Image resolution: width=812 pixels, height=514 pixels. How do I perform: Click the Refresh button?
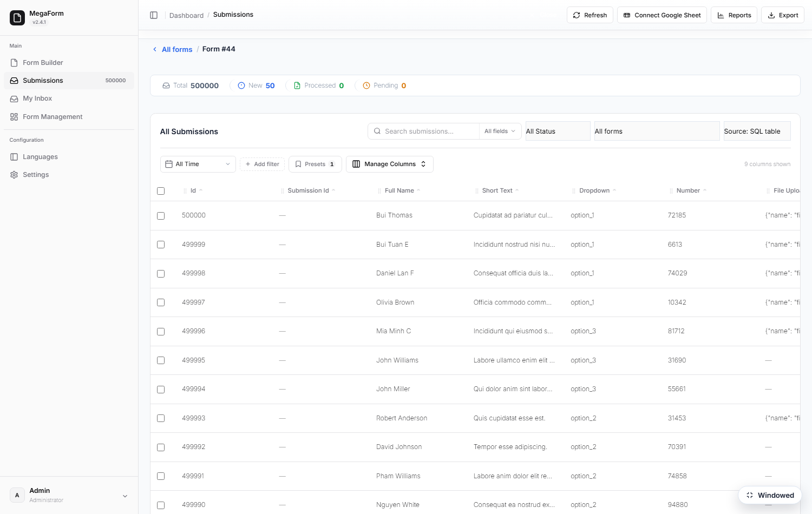coord(590,15)
